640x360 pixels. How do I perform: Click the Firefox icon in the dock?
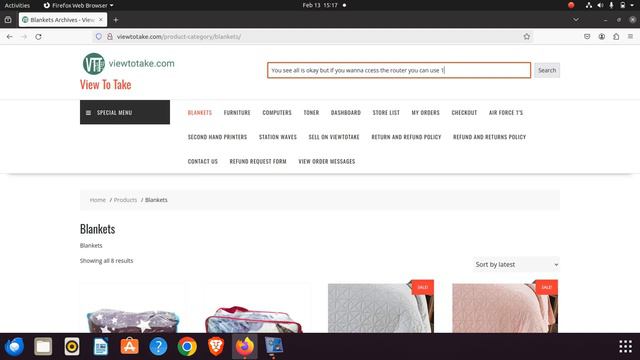click(x=244, y=347)
